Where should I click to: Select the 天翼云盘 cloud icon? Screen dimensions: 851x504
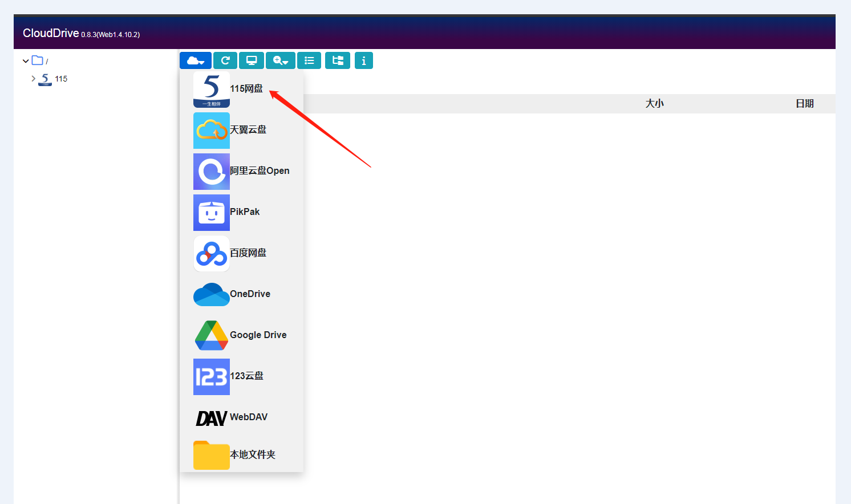[x=212, y=131]
